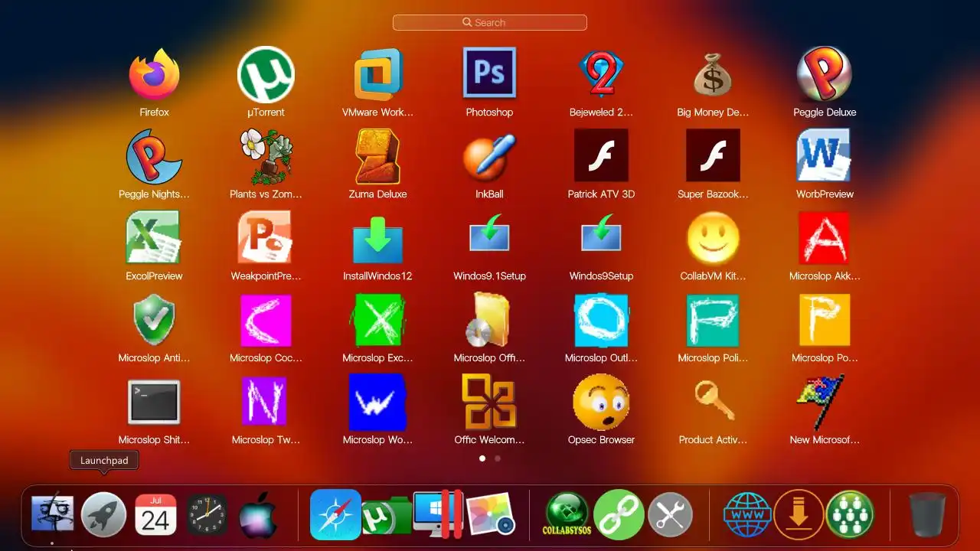Open Safari compass in dock
980x551 pixels.
(x=335, y=514)
